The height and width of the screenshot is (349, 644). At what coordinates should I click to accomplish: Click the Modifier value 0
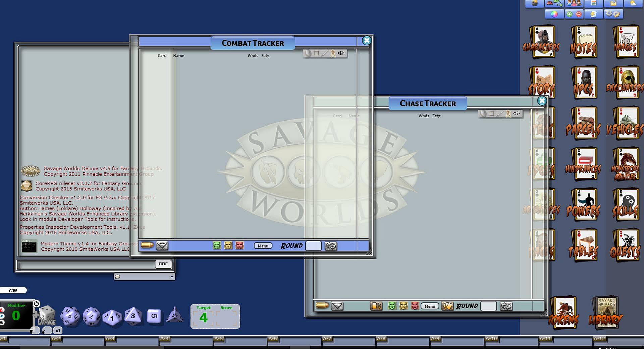[x=16, y=316]
